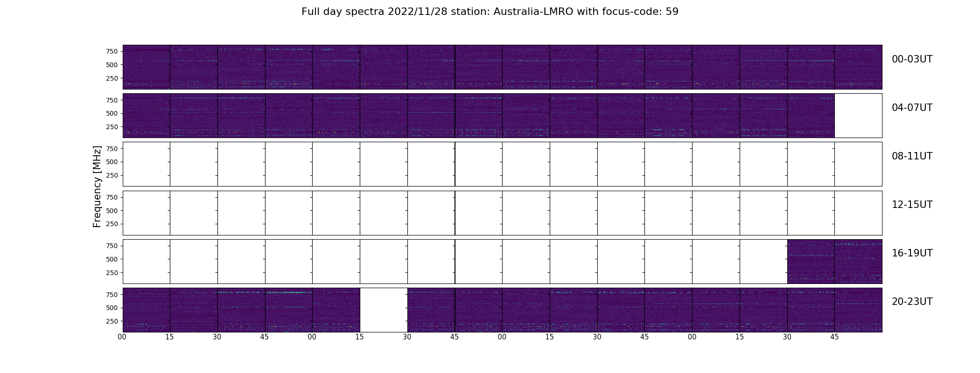This screenshot has width=980, height=373.
Task: Click the 750 tick label of the 00-03UT row
Action: (112, 51)
